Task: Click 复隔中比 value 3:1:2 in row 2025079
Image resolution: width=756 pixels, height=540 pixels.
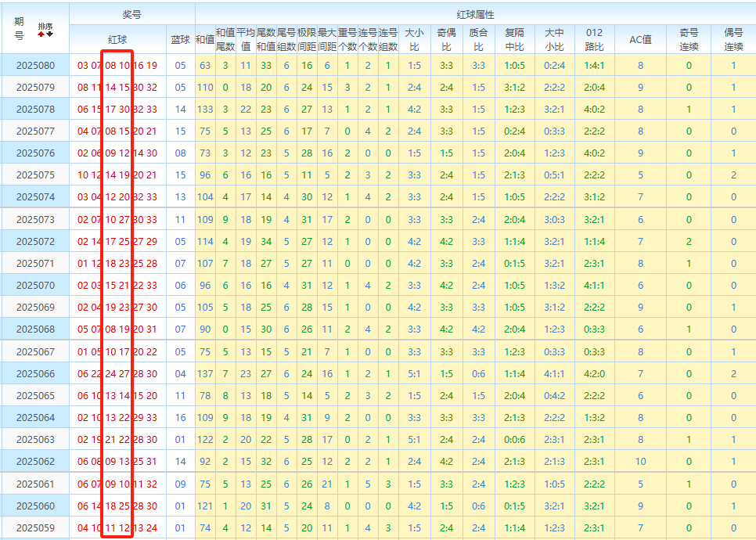Action: [x=514, y=88]
